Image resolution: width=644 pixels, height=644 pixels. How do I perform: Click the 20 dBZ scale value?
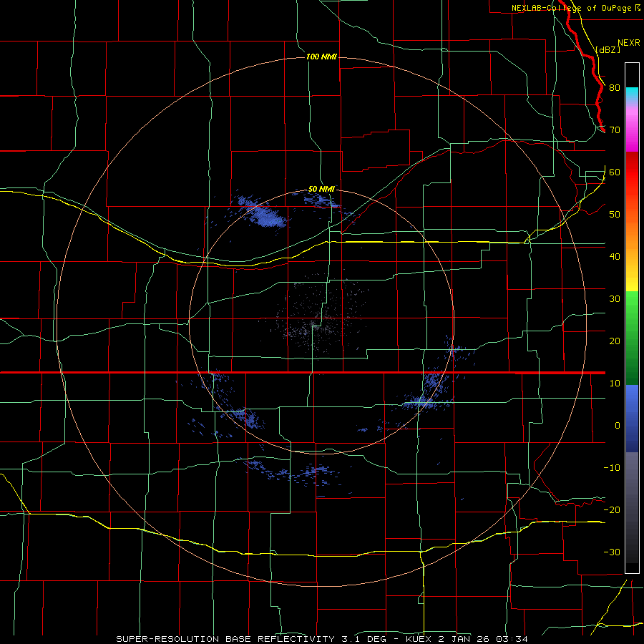(615, 341)
